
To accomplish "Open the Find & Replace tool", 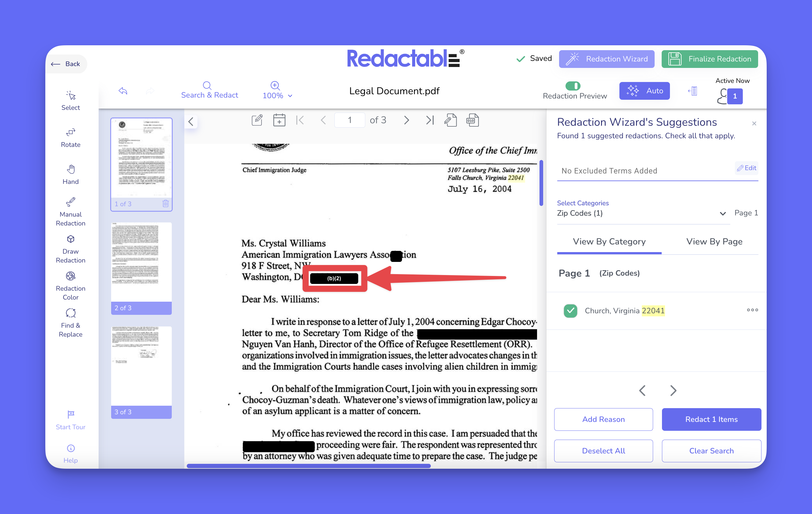I will tap(70, 322).
